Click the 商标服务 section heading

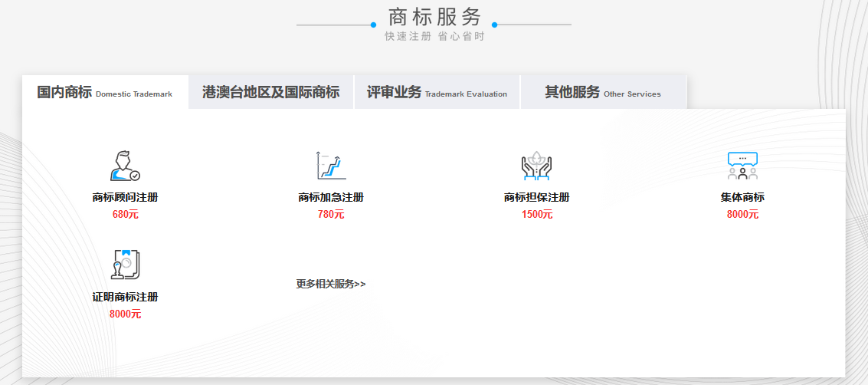pos(434,17)
